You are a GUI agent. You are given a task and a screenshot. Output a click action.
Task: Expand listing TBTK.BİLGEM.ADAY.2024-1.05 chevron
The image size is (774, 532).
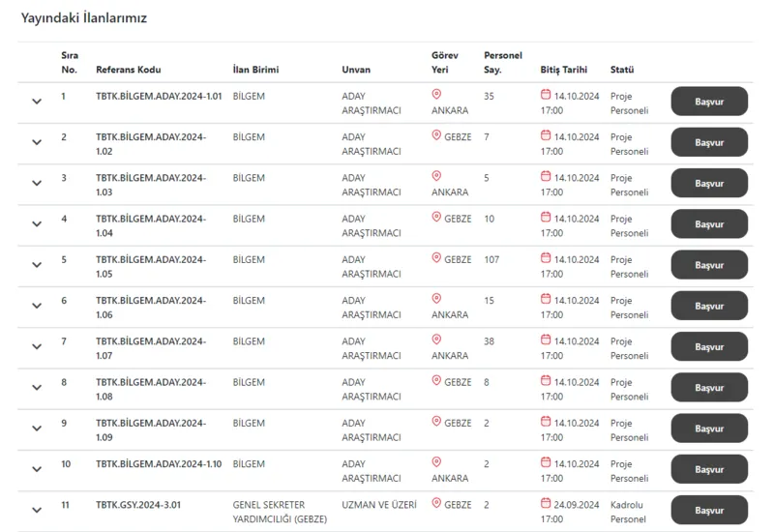coord(37,265)
